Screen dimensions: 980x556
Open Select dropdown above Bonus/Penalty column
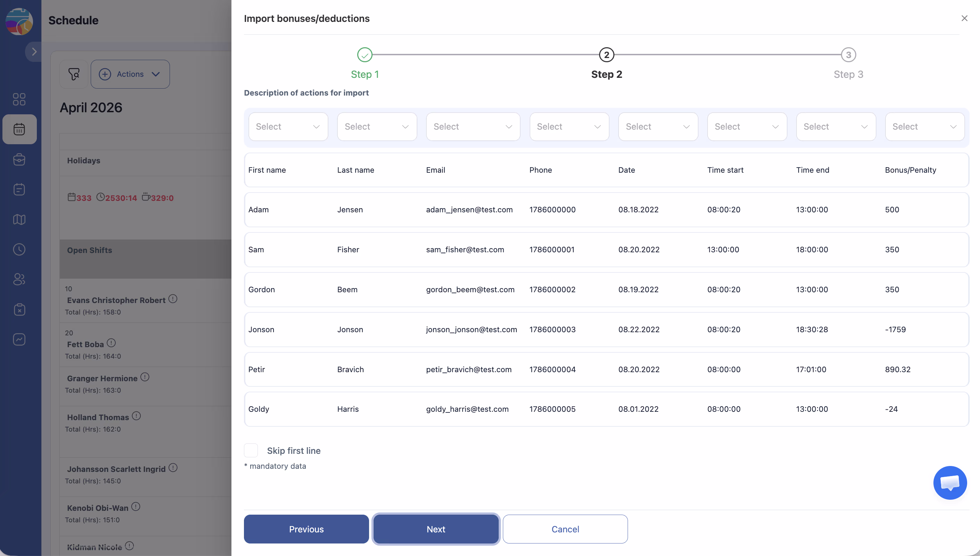pyautogui.click(x=924, y=127)
